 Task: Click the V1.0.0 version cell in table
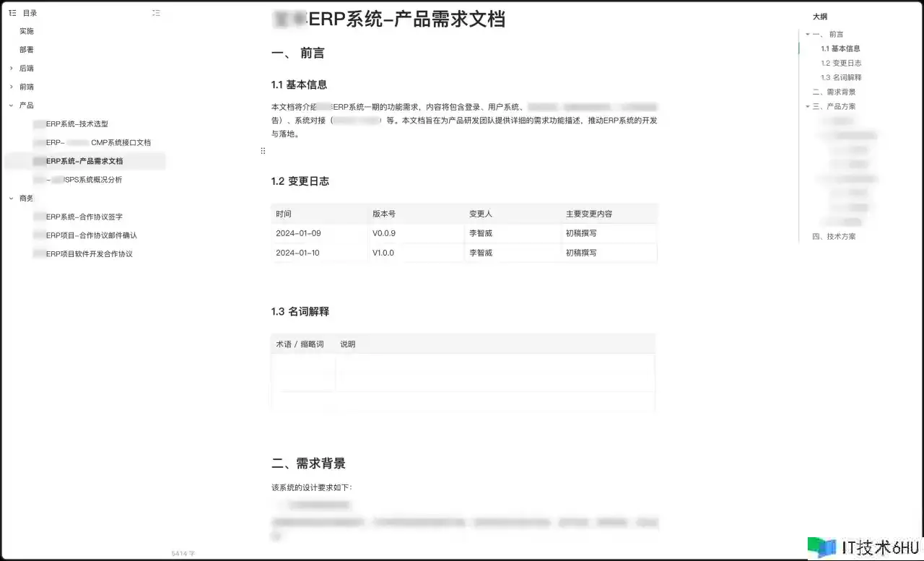point(383,253)
